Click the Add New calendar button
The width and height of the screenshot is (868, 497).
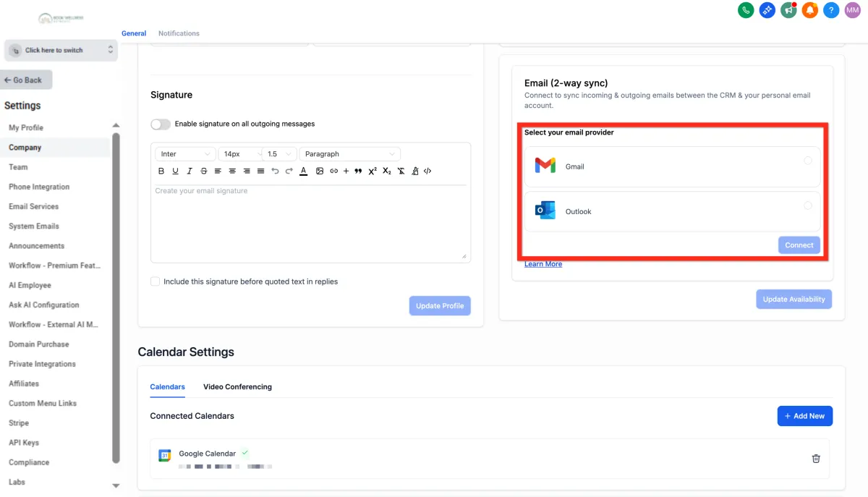pos(805,416)
